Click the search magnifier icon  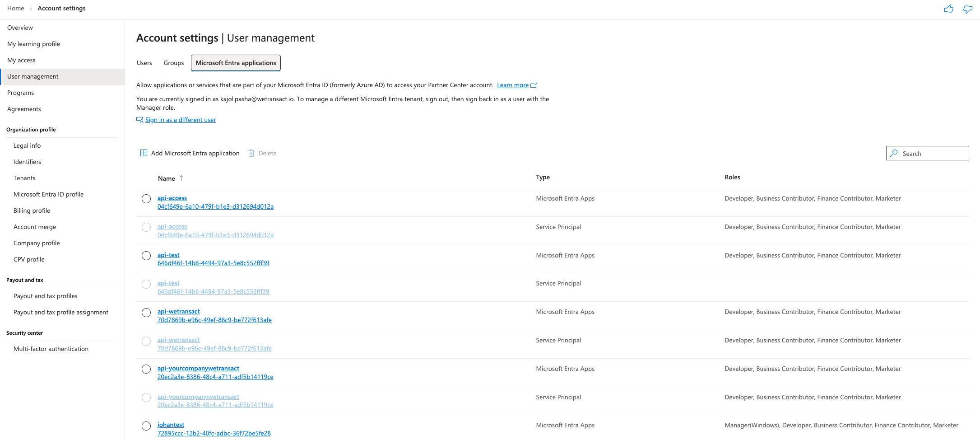click(894, 153)
